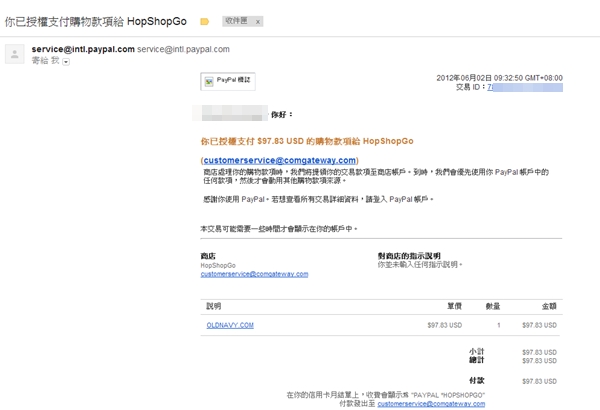Click customerservice email link after 付款發出至
Screen dimensions: 600x410
431,404
